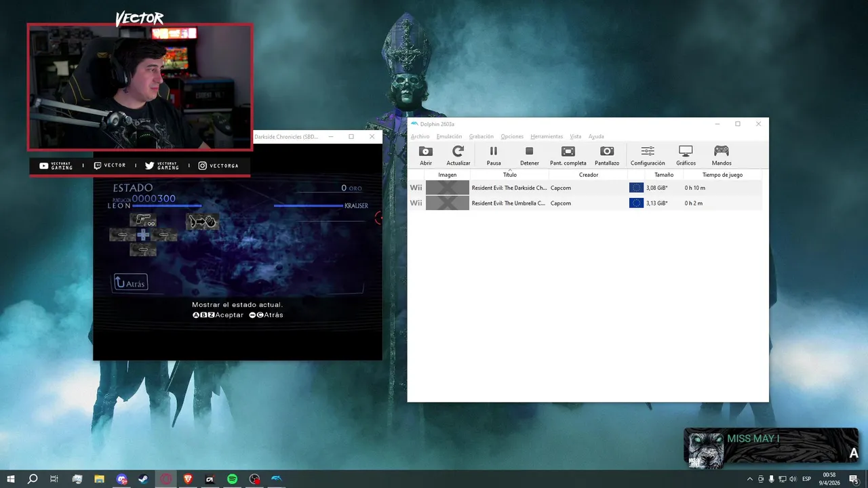Stop emulation using the Detener button
Viewport: 868px width, 488px height.
coord(530,155)
